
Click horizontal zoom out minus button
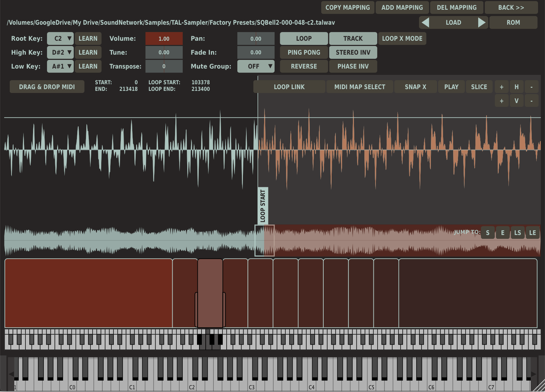(x=531, y=87)
